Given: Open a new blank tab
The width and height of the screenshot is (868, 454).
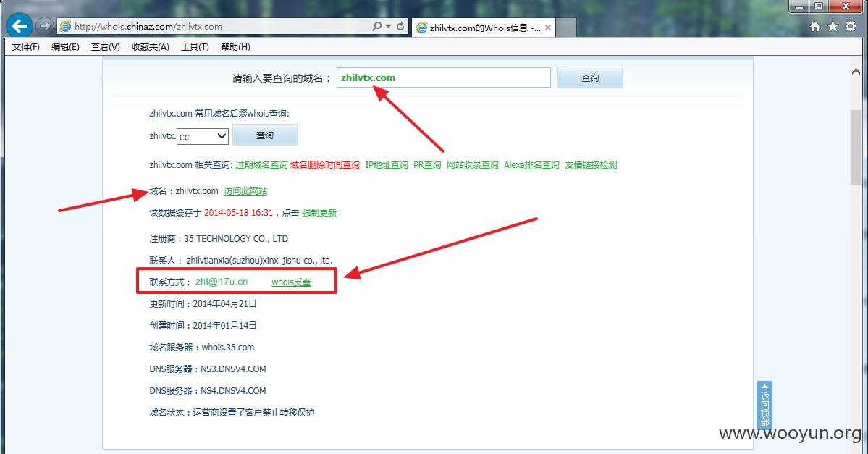Looking at the screenshot, I should point(565,27).
